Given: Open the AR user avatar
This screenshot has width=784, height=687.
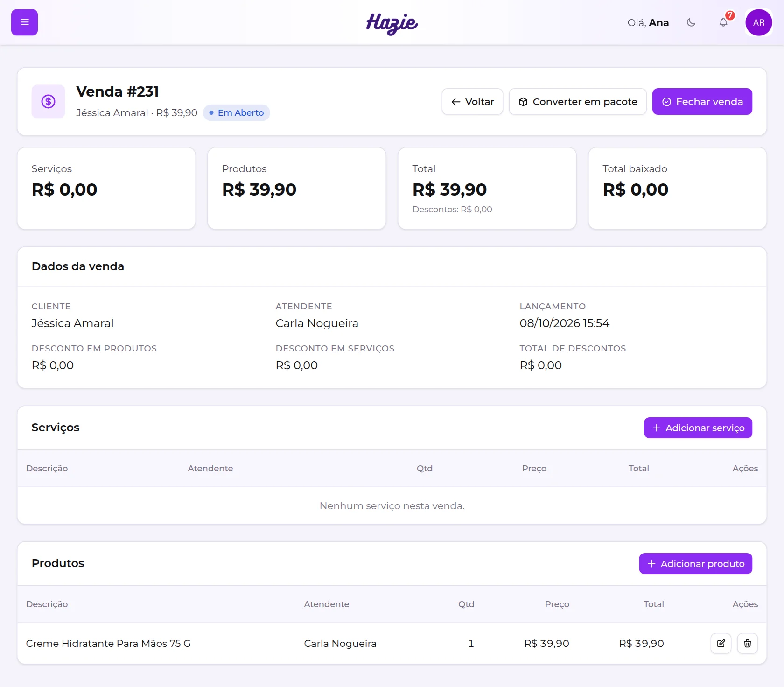Looking at the screenshot, I should point(759,22).
